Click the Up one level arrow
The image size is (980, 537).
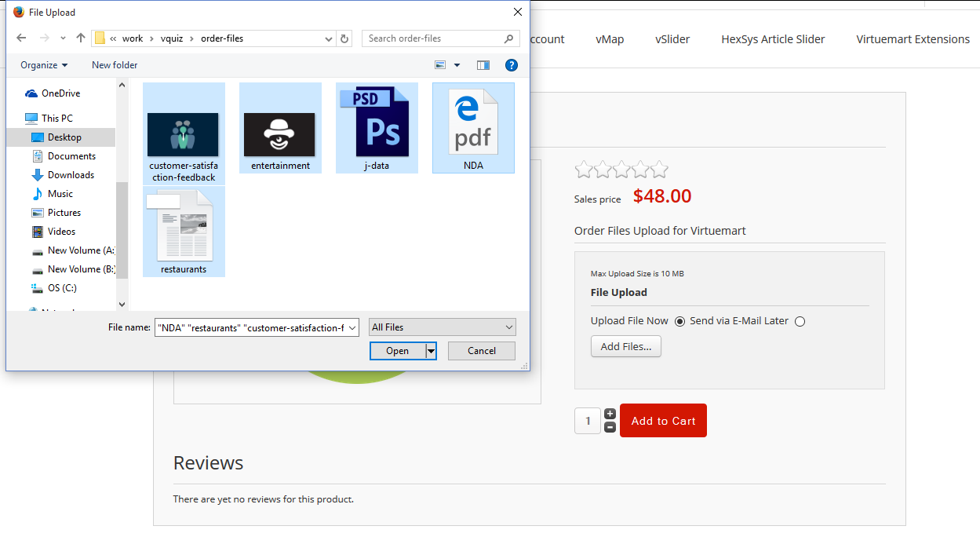81,38
